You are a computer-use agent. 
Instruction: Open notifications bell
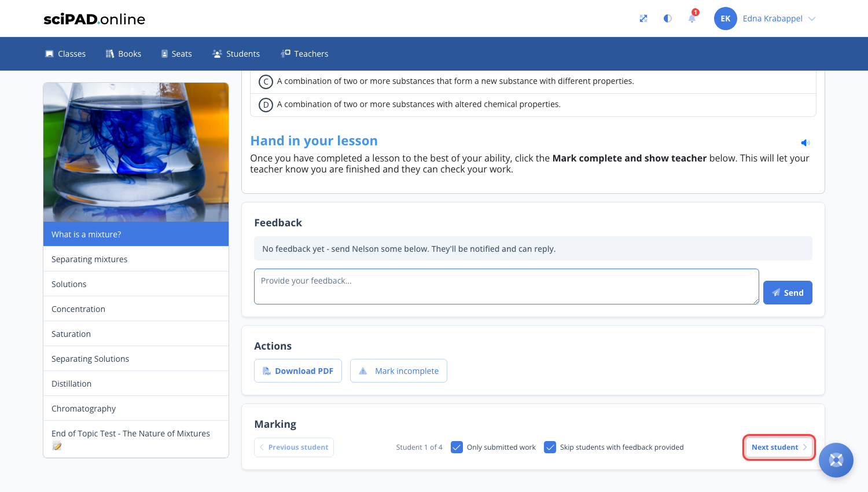click(692, 19)
